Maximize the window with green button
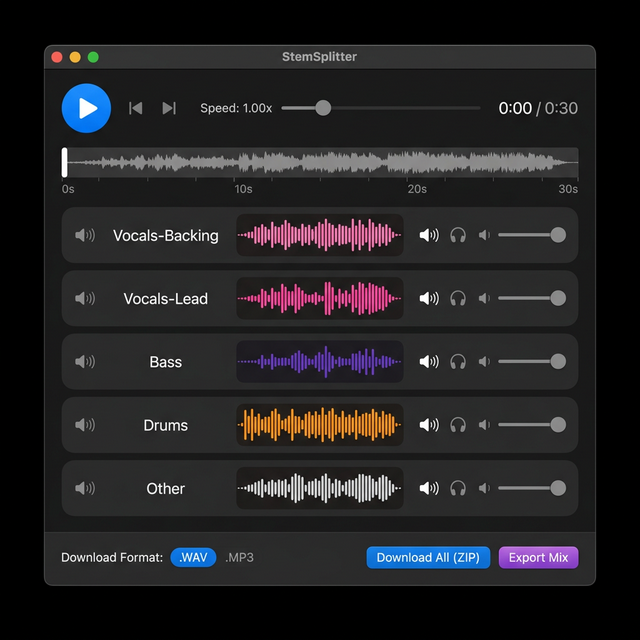The height and width of the screenshot is (640, 640). pyautogui.click(x=93, y=57)
